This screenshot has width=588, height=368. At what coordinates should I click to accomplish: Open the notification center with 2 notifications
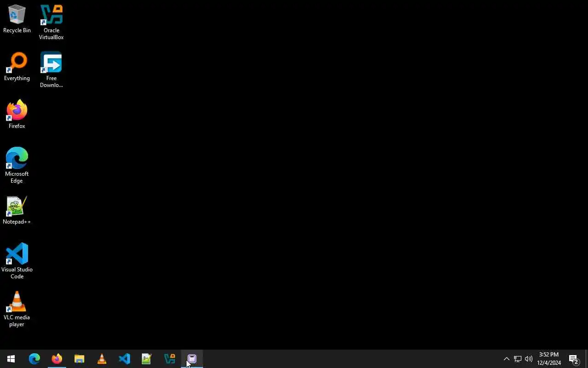[x=574, y=359]
